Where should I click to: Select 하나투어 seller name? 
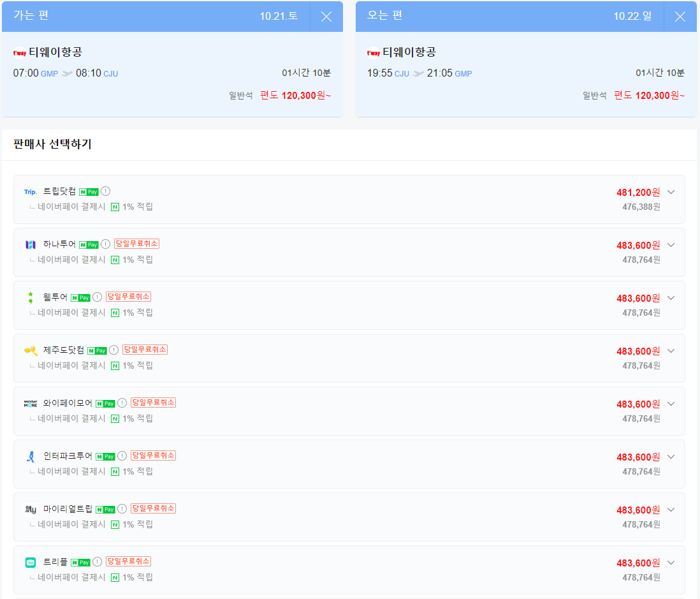click(x=59, y=244)
